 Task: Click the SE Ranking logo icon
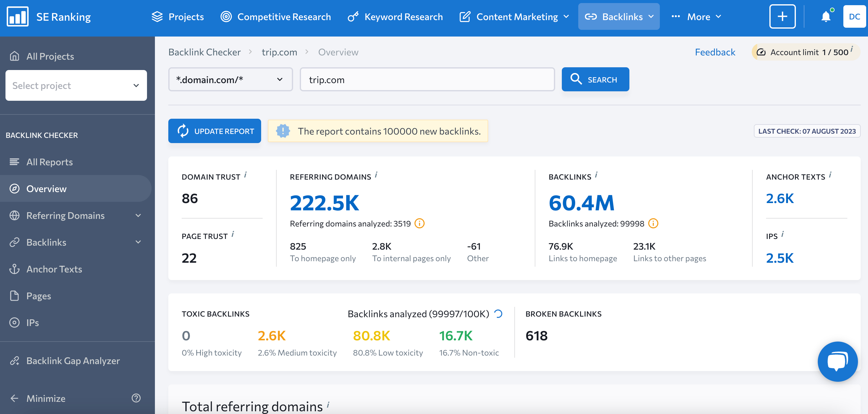pos(18,16)
